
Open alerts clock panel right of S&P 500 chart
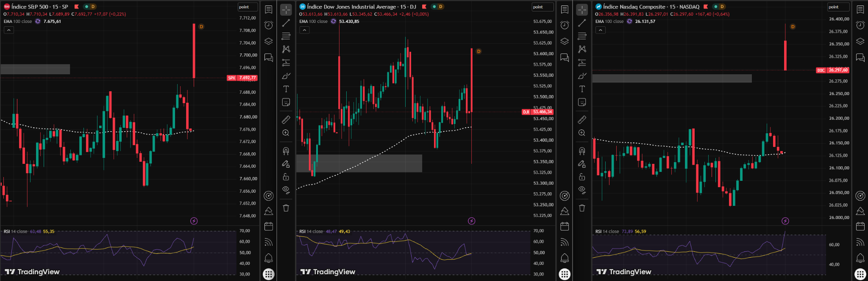[269, 25]
